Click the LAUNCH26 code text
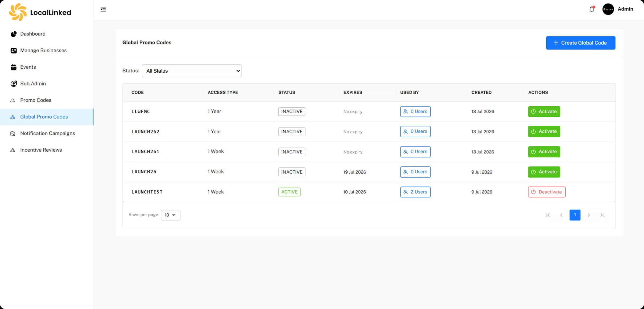 pyautogui.click(x=144, y=172)
